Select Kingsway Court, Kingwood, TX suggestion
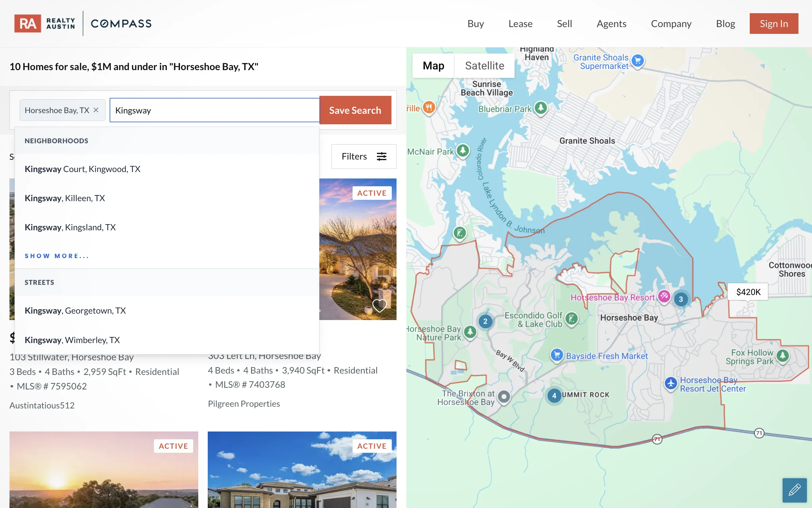The image size is (812, 508). pyautogui.click(x=167, y=169)
